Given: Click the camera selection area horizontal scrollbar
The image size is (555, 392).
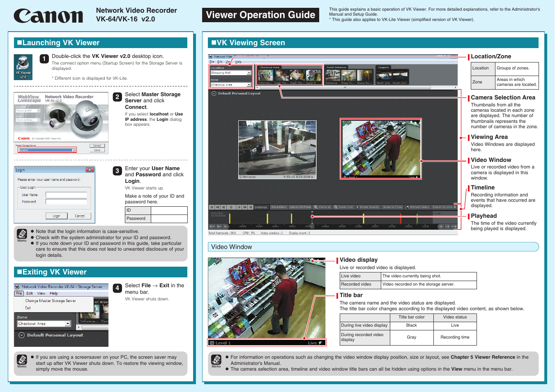Looking at the screenshot, I should [x=357, y=88].
